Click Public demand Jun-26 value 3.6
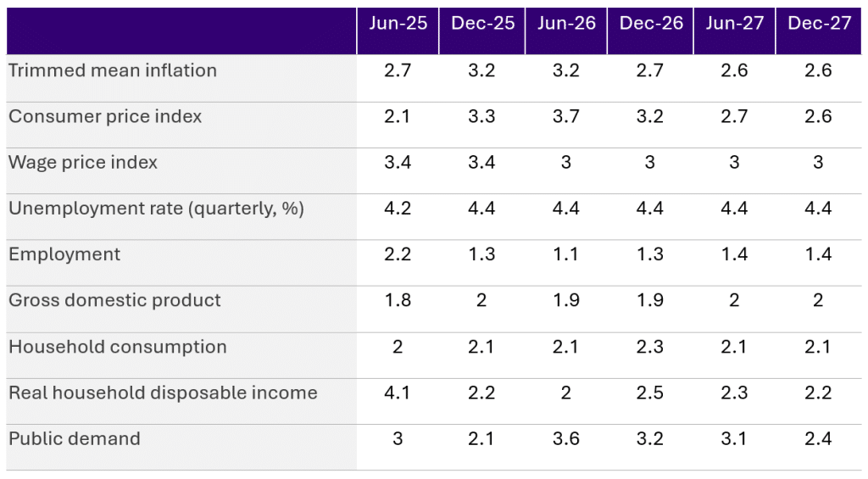 566,438
